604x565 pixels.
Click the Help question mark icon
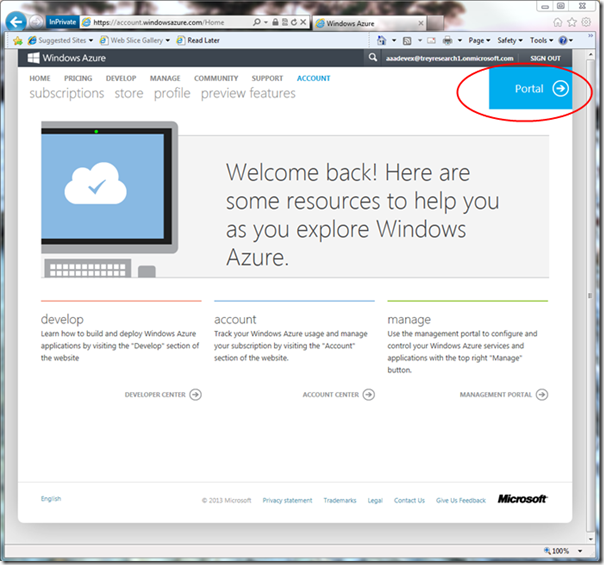pyautogui.click(x=563, y=40)
